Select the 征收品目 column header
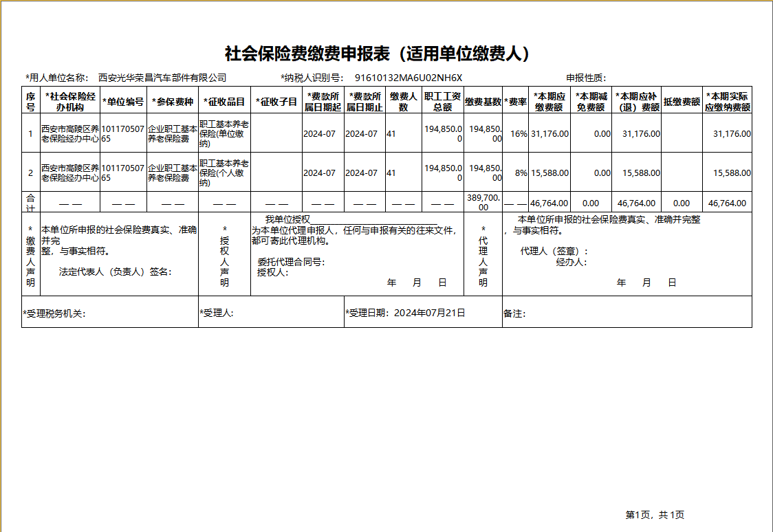The image size is (773, 532). 224,102
